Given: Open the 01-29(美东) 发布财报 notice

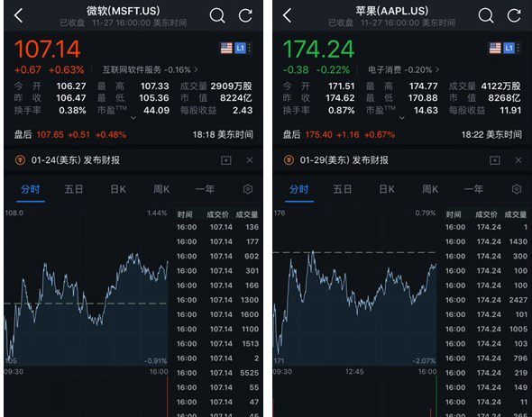Looking at the screenshot, I should click(x=344, y=160).
